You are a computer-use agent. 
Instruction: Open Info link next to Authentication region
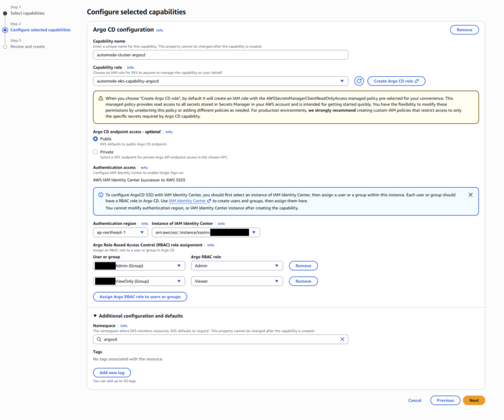145,224
